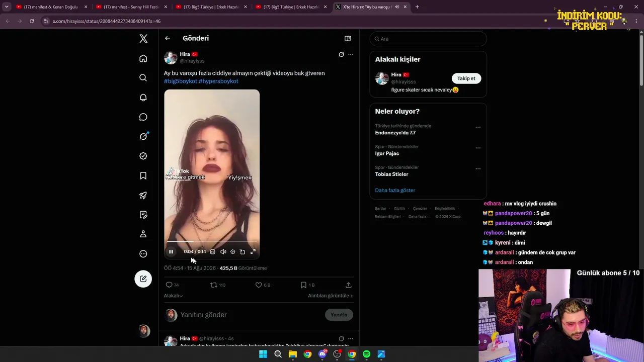Open OBS Studio from the taskbar
This screenshot has width=644, height=362.
pyautogui.click(x=337, y=354)
